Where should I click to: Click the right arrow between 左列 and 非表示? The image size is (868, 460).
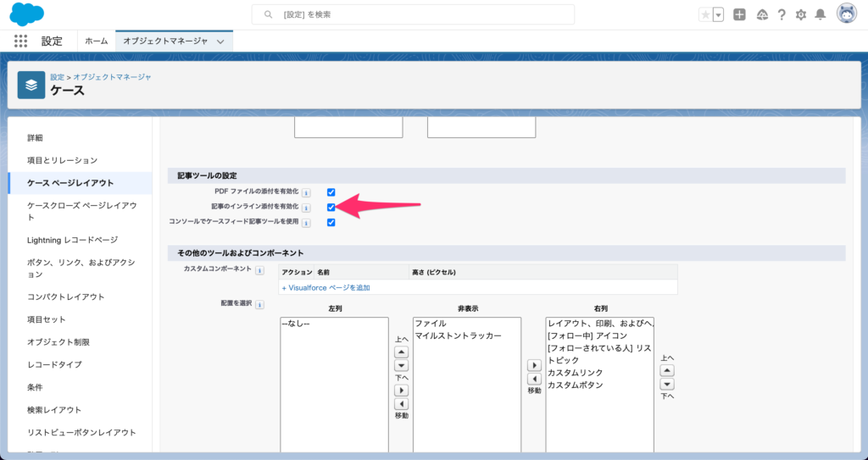401,391
